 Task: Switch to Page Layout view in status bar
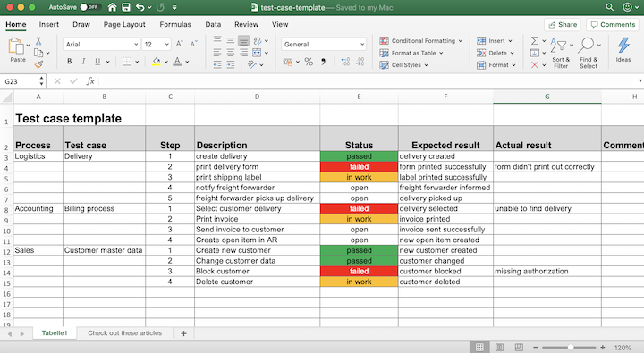point(499,348)
